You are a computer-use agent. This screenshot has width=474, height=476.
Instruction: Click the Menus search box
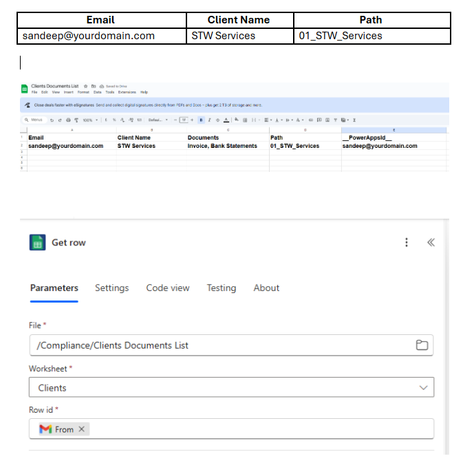[34, 120]
